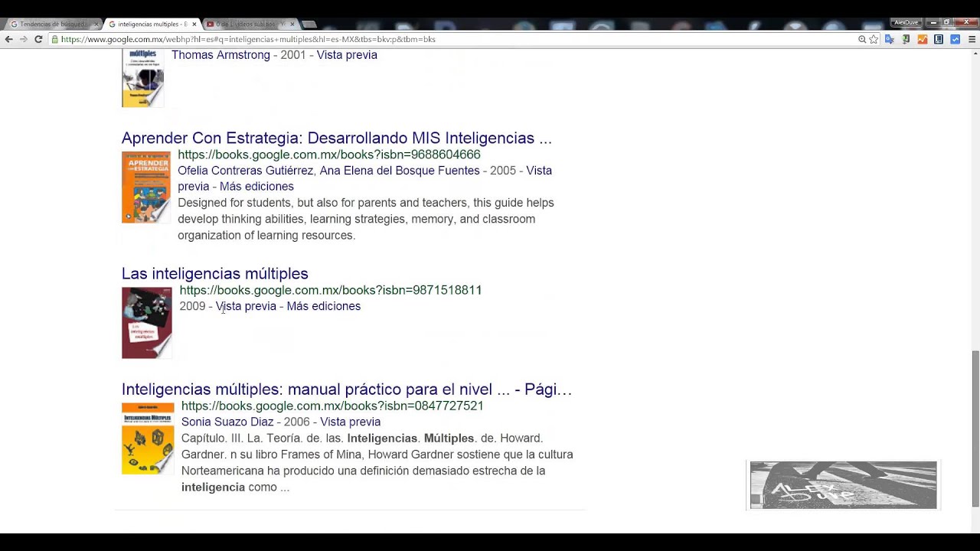
Task: Click the isbn=9871518811 green URL text
Action: point(331,290)
